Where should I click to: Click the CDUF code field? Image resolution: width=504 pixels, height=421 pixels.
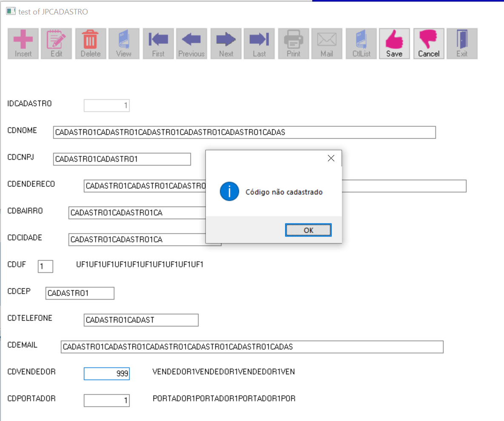coord(46,266)
